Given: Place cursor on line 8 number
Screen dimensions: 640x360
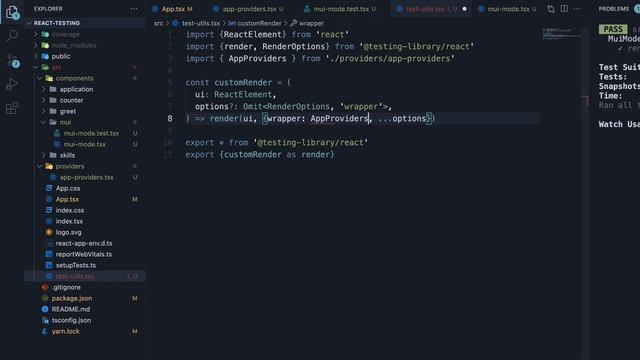Looking at the screenshot, I should (x=170, y=119).
